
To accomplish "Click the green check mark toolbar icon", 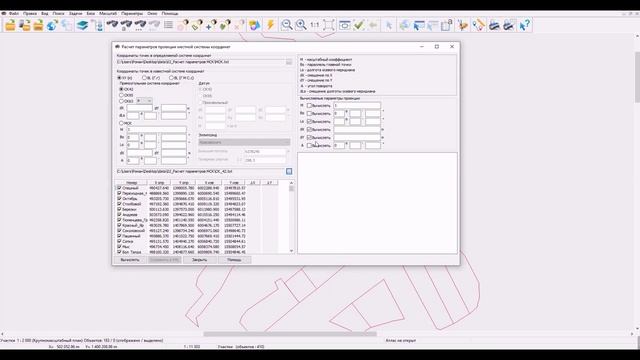I will point(359,25).
